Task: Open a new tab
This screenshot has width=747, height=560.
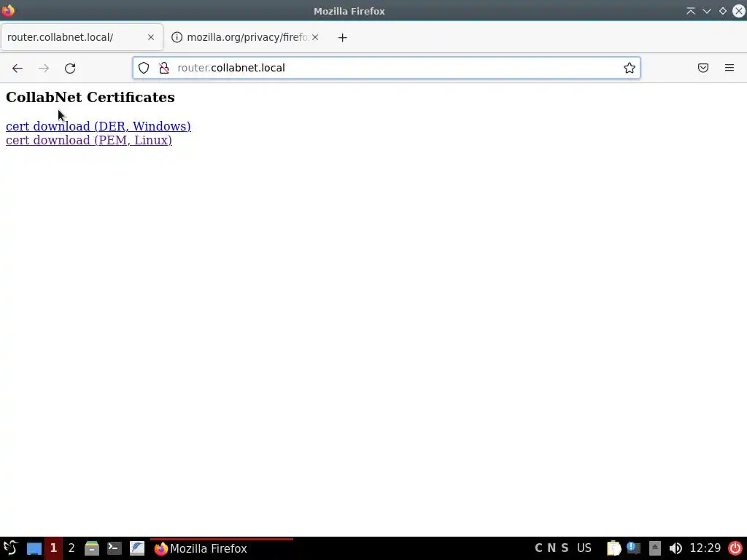Action: [342, 38]
